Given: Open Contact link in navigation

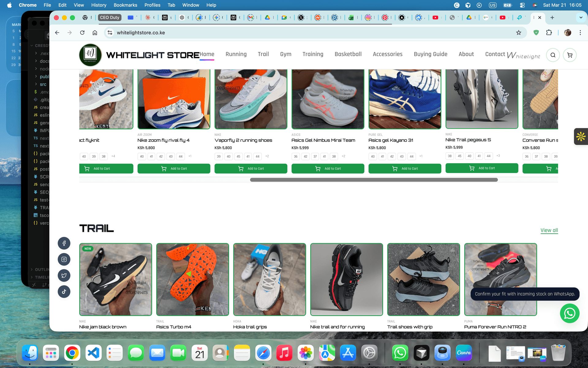Looking at the screenshot, I should (x=495, y=54).
